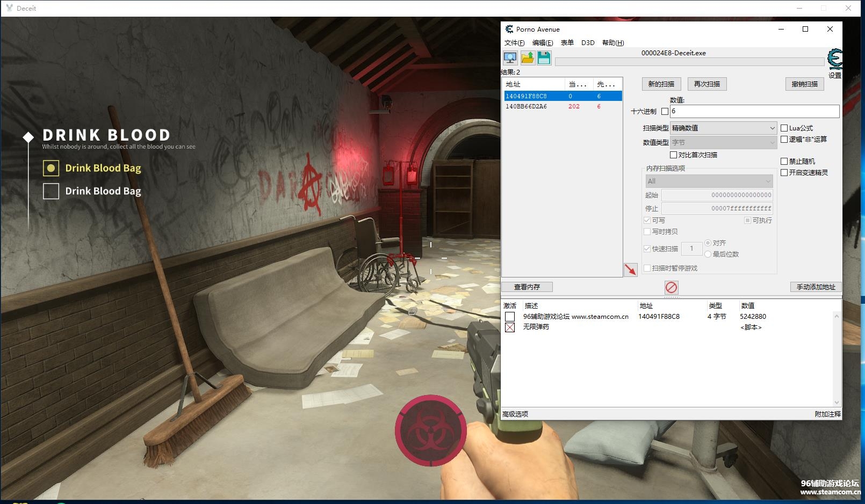Expand the memory scan region All dropdown

click(x=709, y=181)
